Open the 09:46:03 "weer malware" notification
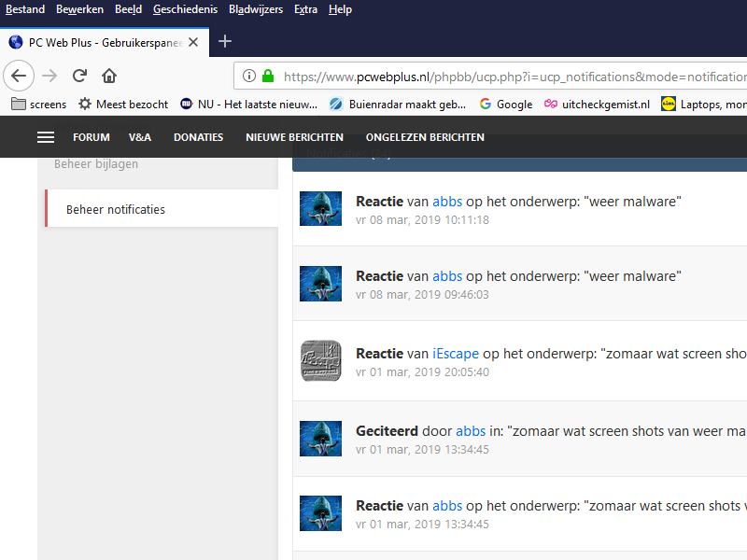Viewport: 747px width, 560px height. [x=520, y=284]
